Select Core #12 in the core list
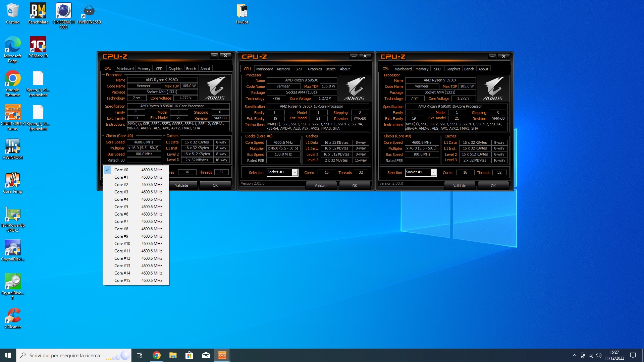Image resolution: width=644 pixels, height=362 pixels. click(136, 258)
